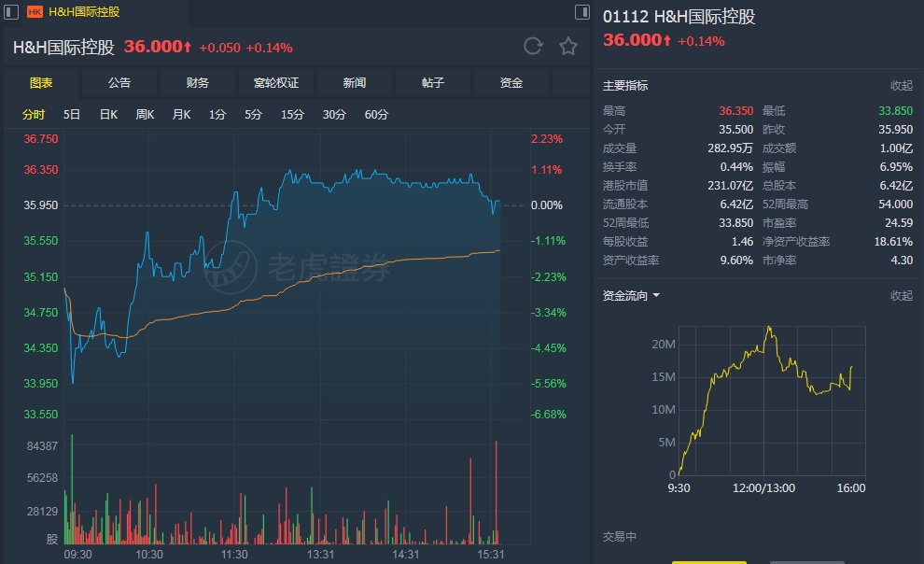Screen dimensions: 924x564
Task: Add stock to favorites with star icon
Action: 568,46
